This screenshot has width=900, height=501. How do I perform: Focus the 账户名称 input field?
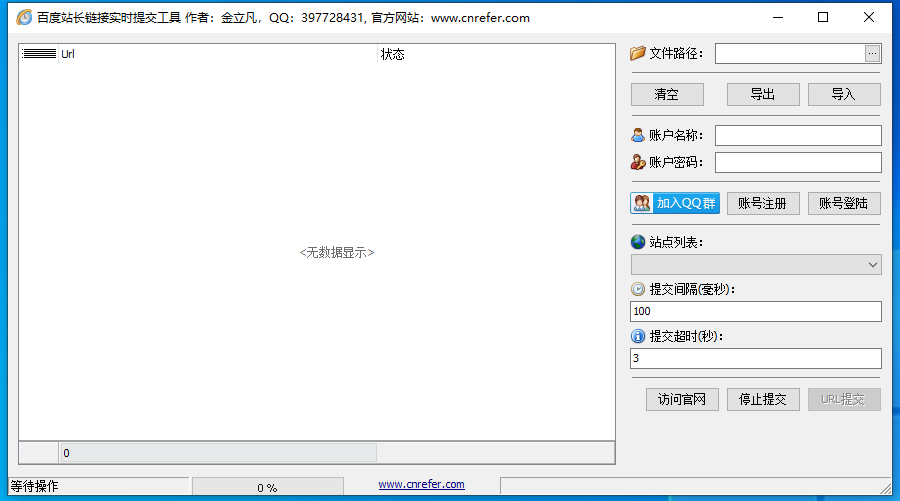click(798, 135)
